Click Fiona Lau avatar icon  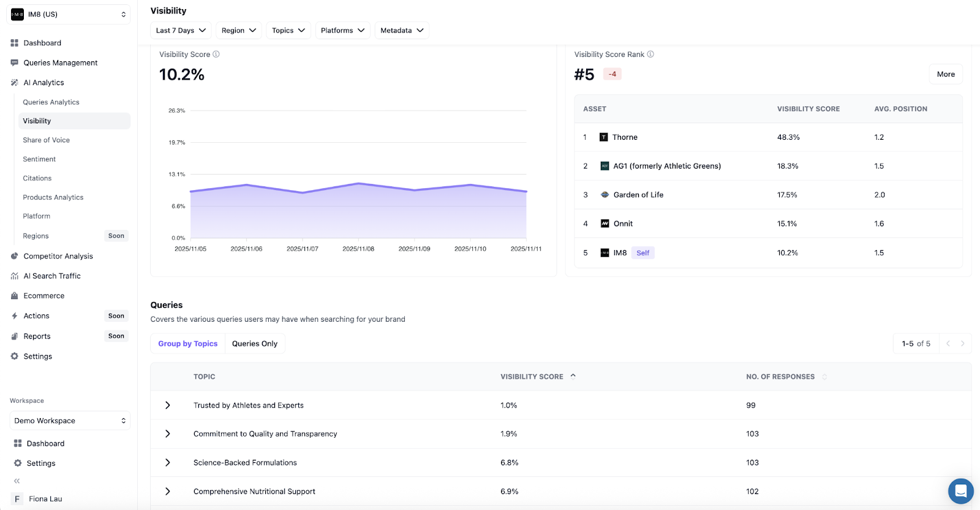17,499
